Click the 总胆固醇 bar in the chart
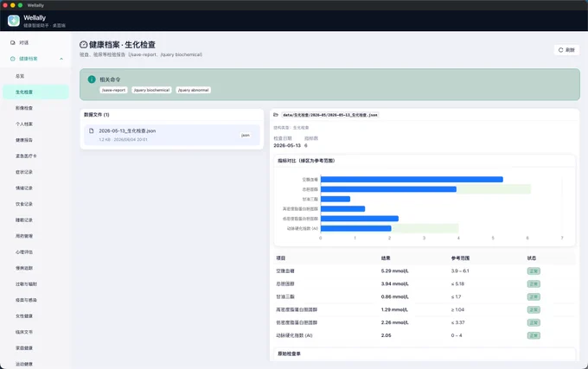This screenshot has width=588, height=369. [388, 189]
